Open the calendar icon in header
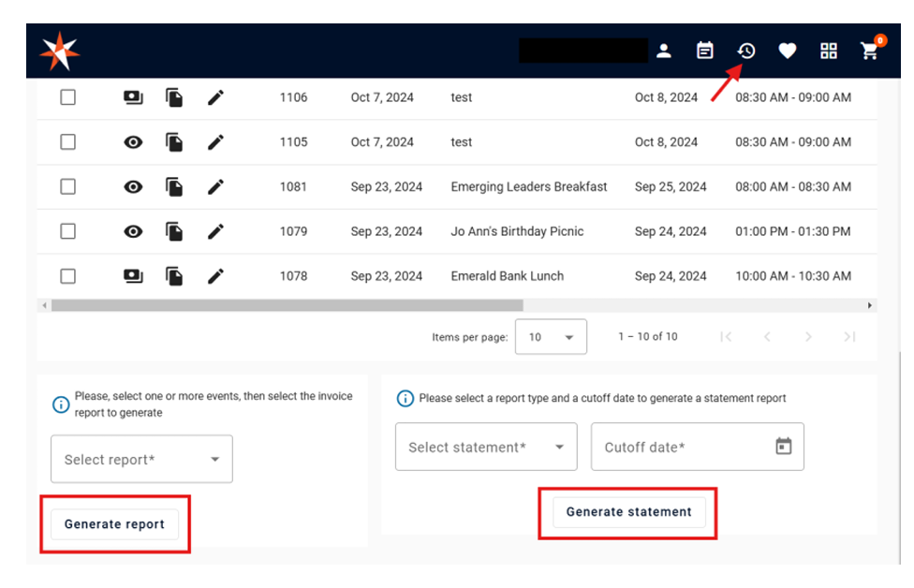914x588 pixels. 705,51
